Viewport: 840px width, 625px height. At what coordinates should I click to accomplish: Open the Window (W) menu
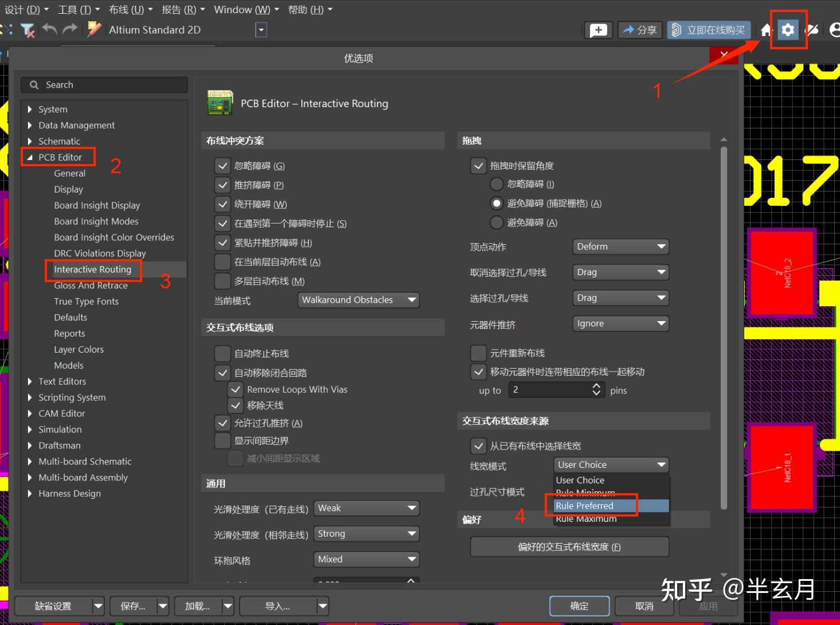tap(246, 10)
